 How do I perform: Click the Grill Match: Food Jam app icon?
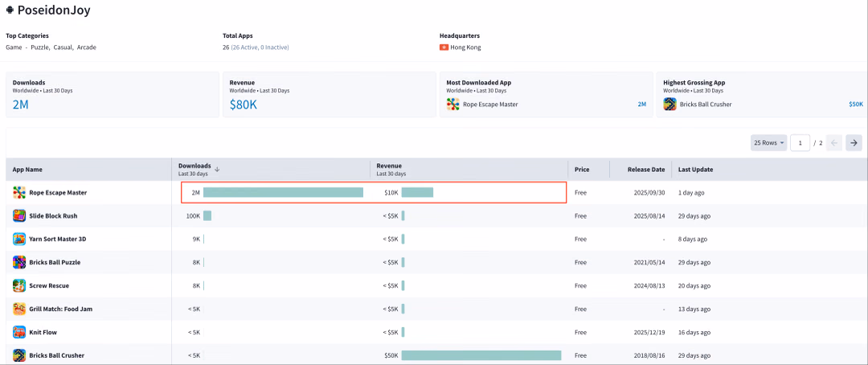tap(19, 309)
